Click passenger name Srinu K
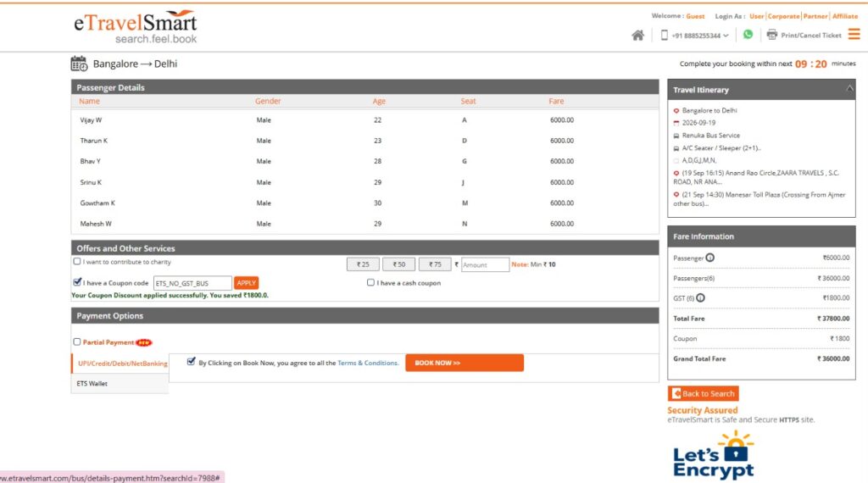 tap(91, 182)
